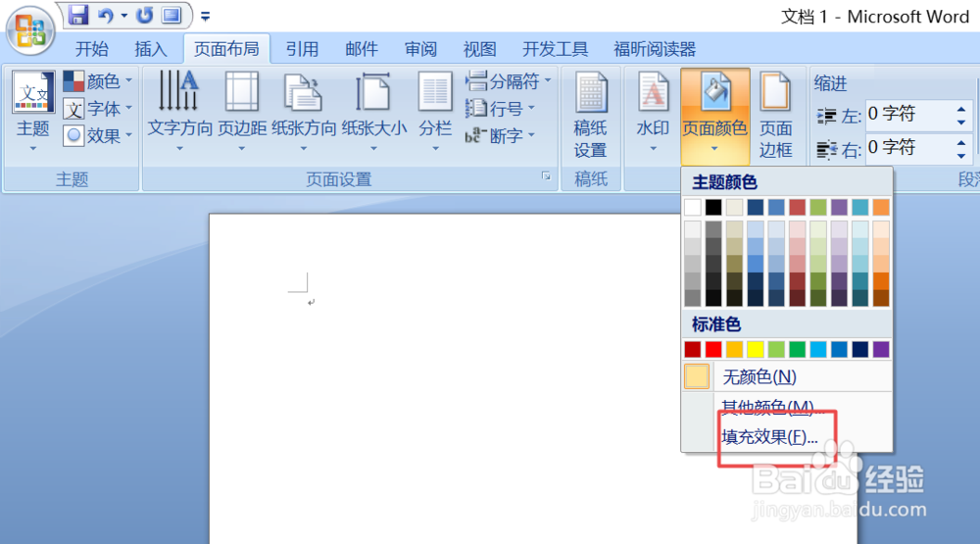Customize the Quick Access Toolbar

[x=205, y=17]
